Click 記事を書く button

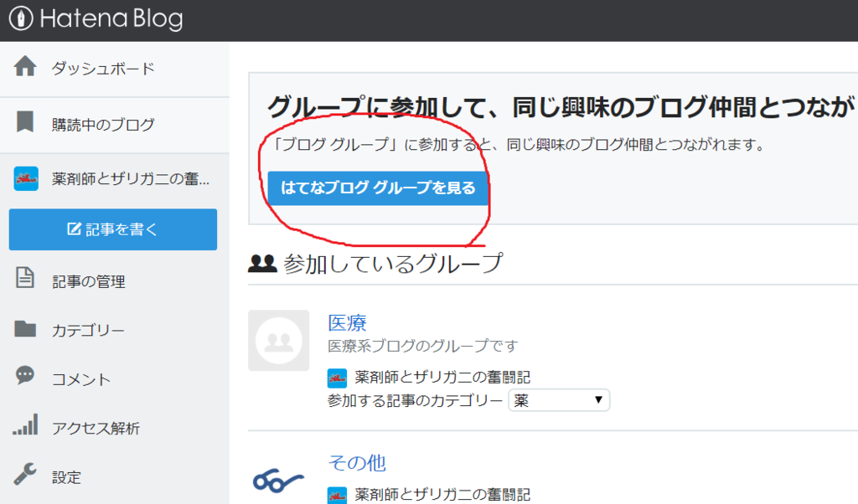113,229
